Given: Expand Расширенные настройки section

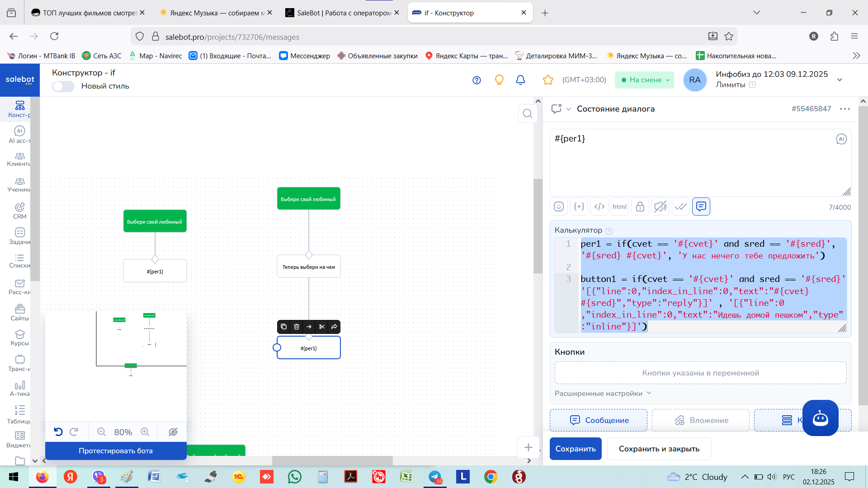Looking at the screenshot, I should click(x=603, y=393).
